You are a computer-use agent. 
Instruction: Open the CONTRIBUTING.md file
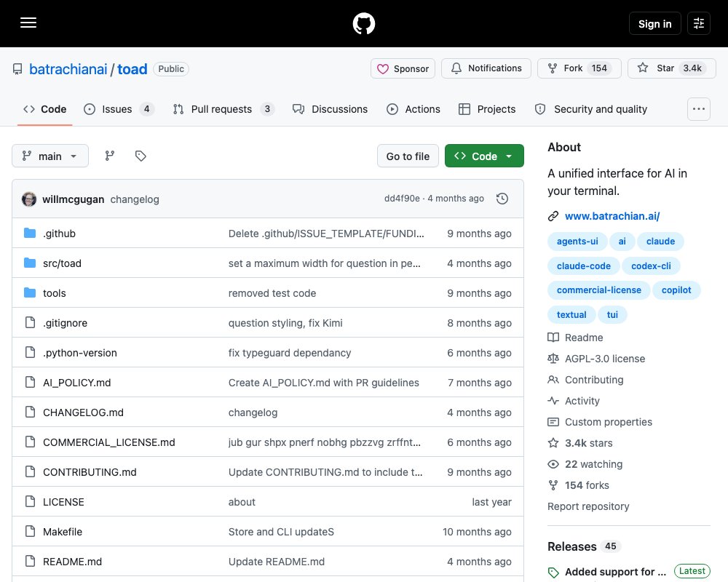90,472
